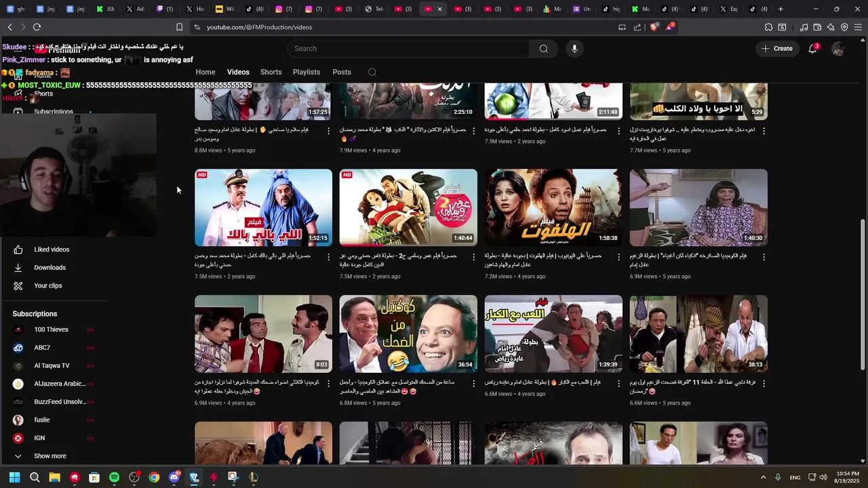This screenshot has width=868, height=488.
Task: Open Liked videos in sidebar
Action: pos(52,249)
